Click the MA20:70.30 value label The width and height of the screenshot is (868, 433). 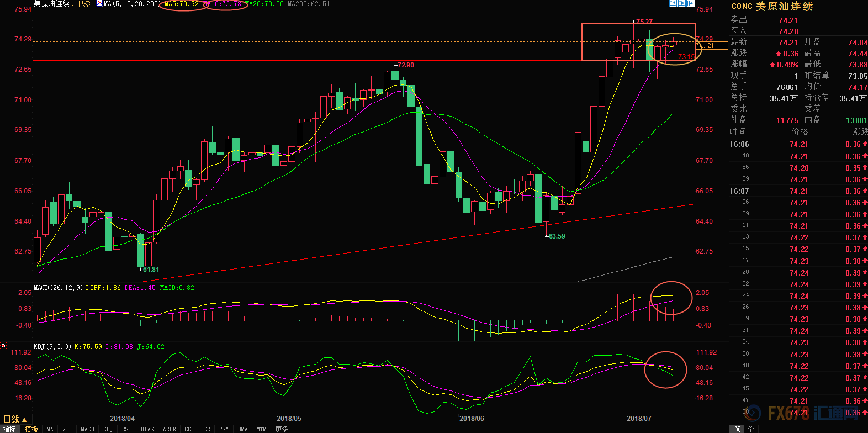click(264, 4)
